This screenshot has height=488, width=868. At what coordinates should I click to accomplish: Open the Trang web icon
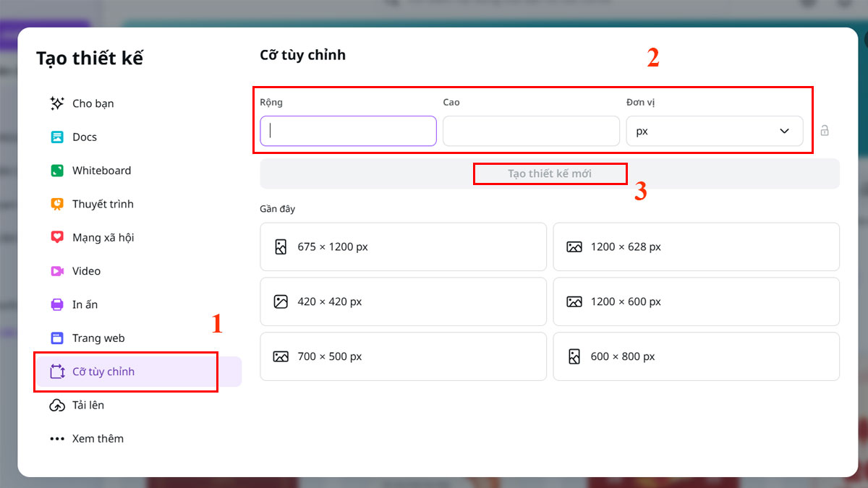click(x=57, y=338)
